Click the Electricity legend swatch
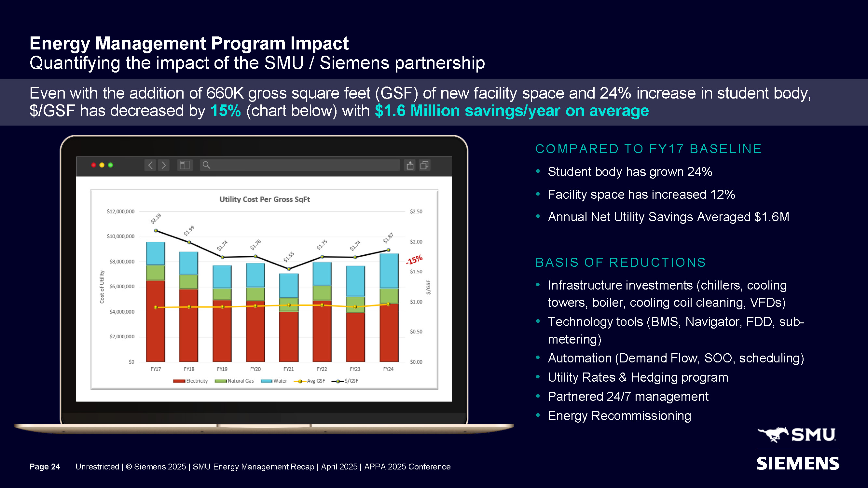 click(179, 381)
